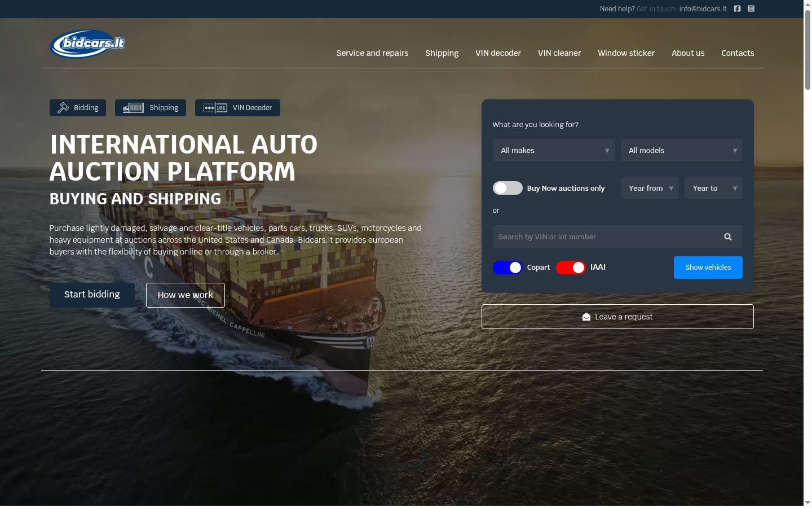Click the Shipping container truck icon
The height and width of the screenshot is (508, 812).
[133, 108]
